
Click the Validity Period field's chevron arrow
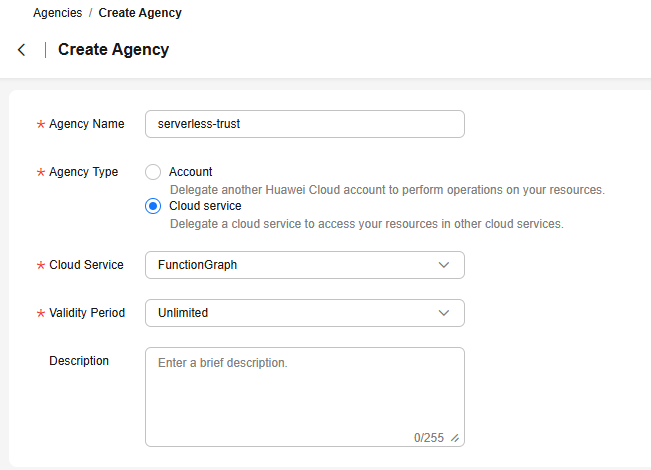pos(445,313)
